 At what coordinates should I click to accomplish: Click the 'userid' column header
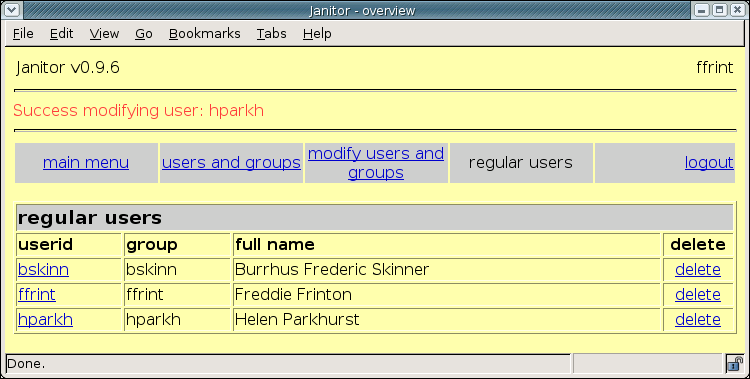click(x=45, y=245)
